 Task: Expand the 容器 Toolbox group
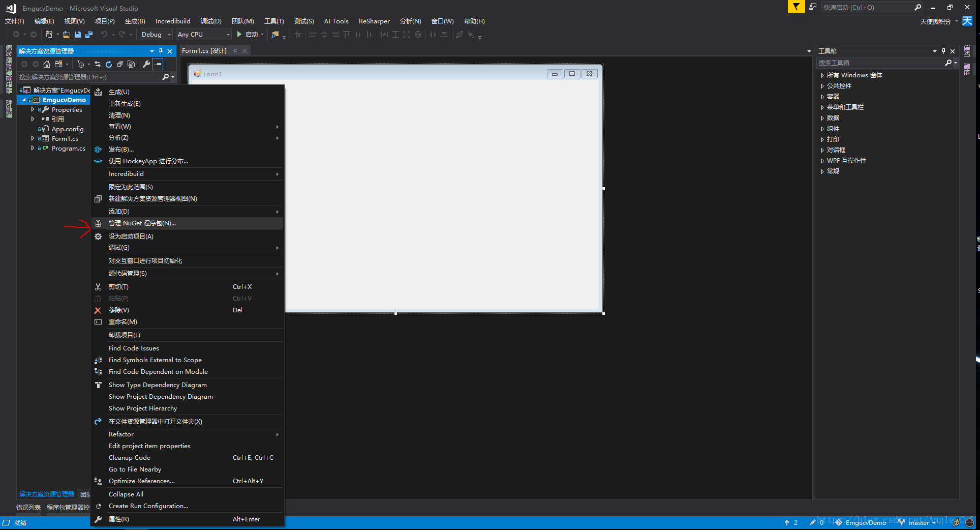point(822,97)
